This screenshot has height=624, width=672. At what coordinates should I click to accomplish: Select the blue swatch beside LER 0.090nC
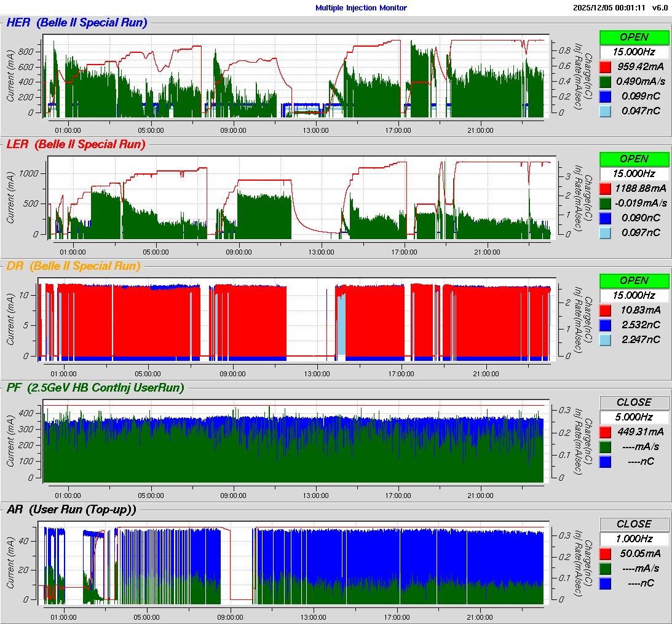(x=606, y=218)
